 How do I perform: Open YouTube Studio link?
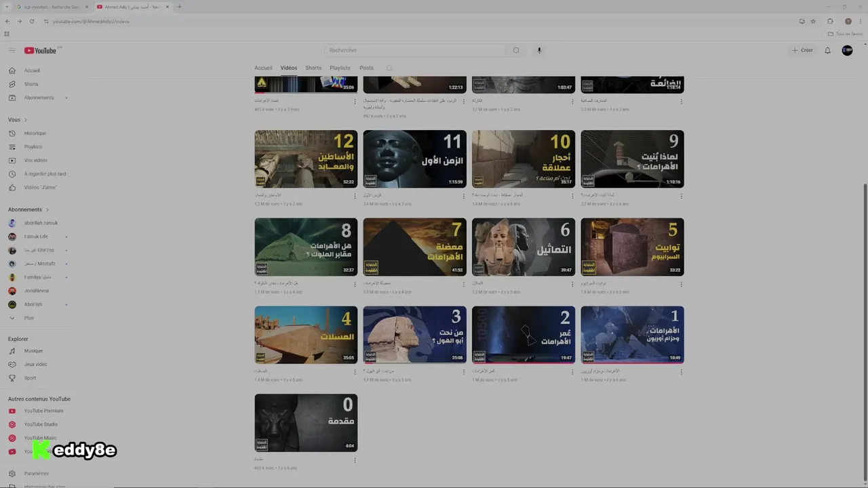coord(41,424)
